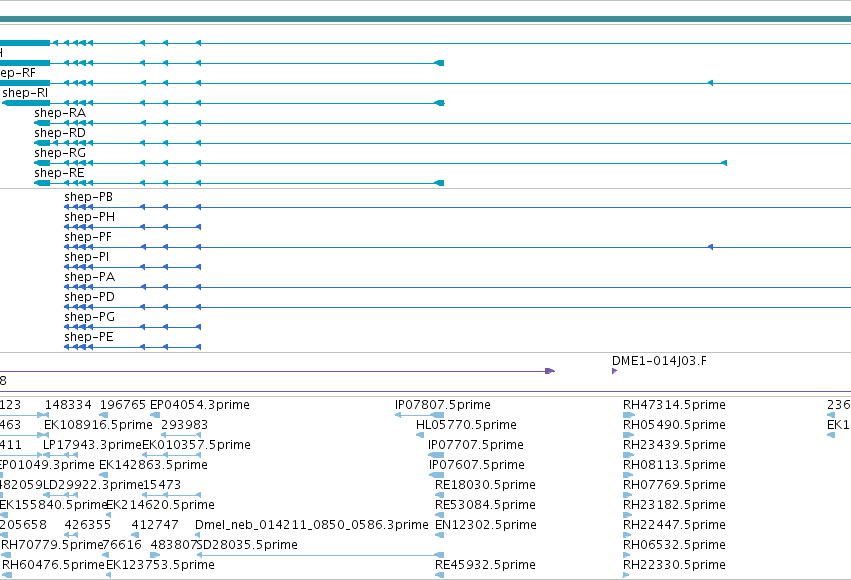The image size is (851, 580).
Task: Click EST IP07707.5prime
Action: click(x=476, y=445)
